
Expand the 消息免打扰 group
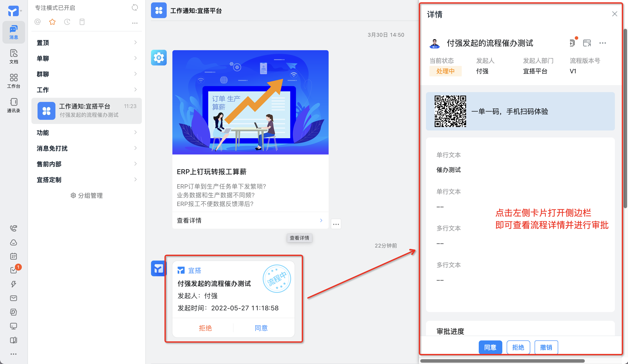[87, 148]
